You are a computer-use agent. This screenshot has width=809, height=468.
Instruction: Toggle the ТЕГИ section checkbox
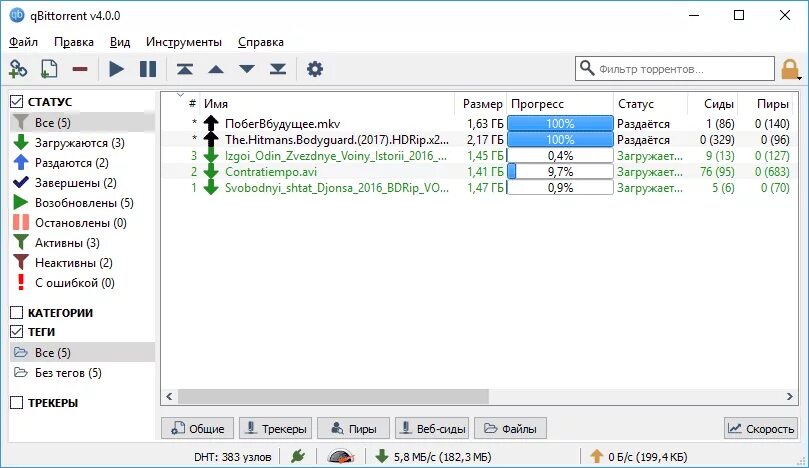point(17,332)
